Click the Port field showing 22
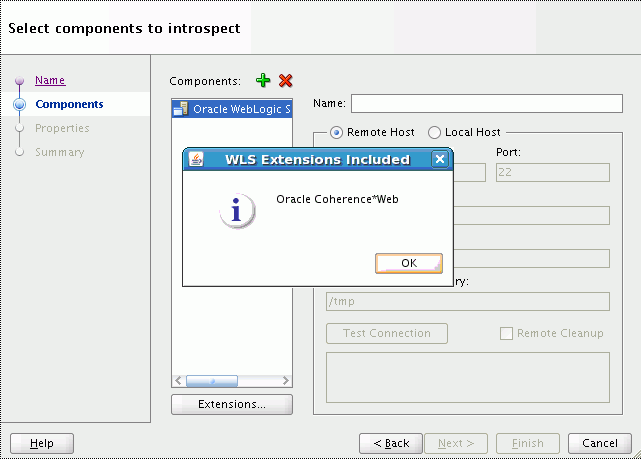The height and width of the screenshot is (459, 641). coord(553,172)
